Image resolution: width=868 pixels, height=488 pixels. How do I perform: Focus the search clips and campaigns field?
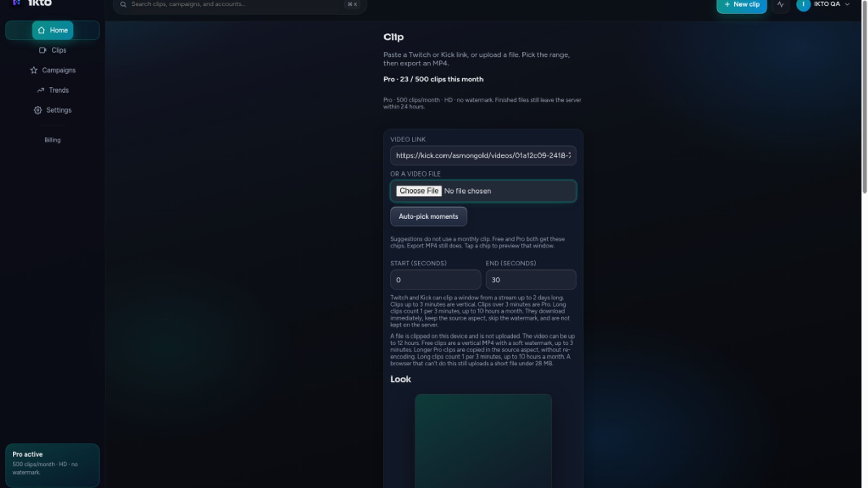click(x=240, y=4)
